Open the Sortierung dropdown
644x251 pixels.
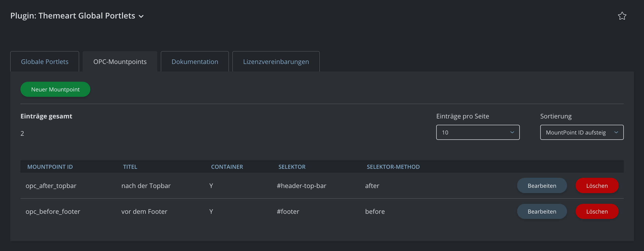(x=582, y=132)
